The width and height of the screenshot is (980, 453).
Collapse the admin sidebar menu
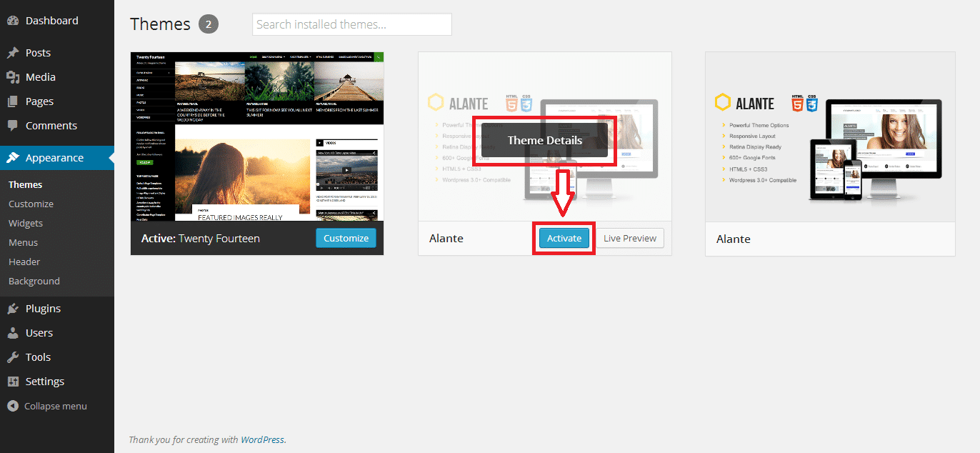point(47,406)
